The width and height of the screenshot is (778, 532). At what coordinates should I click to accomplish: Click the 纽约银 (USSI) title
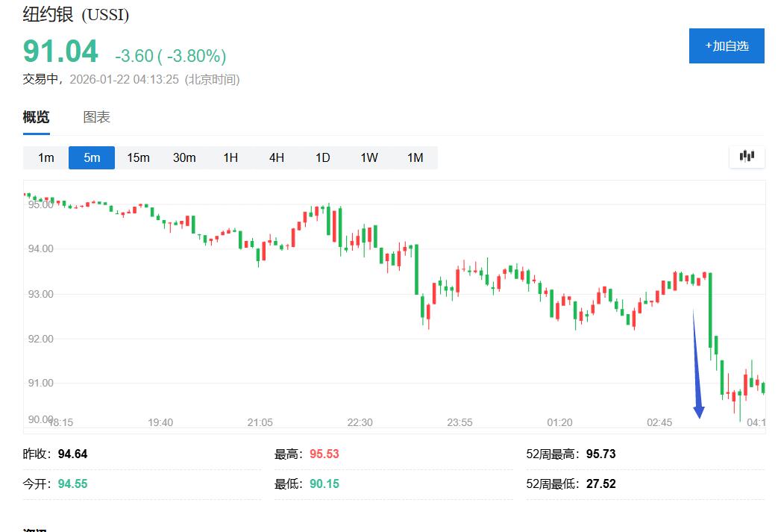pyautogui.click(x=76, y=14)
